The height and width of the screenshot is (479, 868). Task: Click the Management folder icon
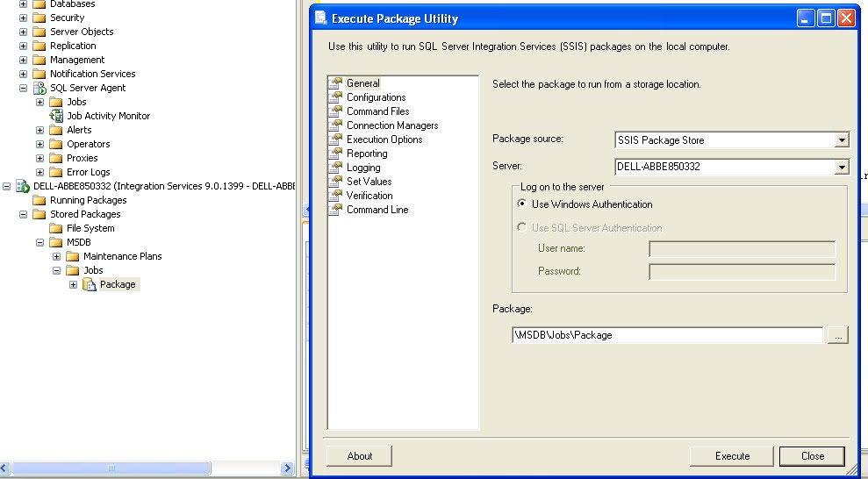39,60
